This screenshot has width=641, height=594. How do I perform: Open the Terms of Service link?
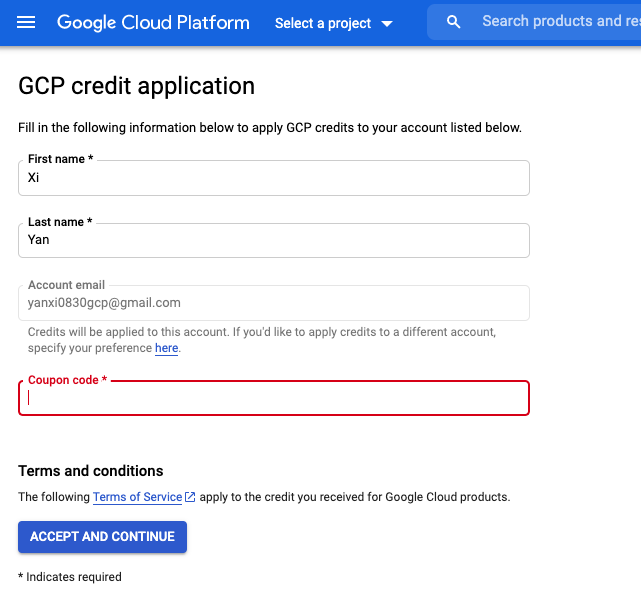137,497
